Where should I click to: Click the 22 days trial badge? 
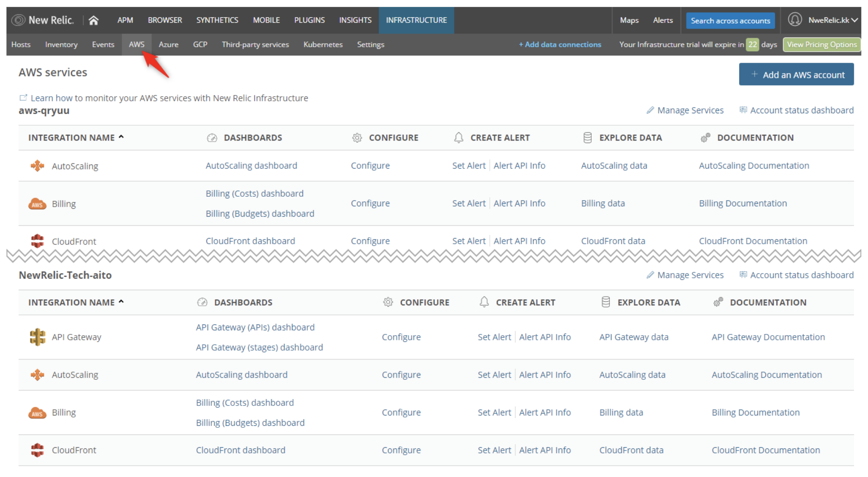click(x=752, y=44)
